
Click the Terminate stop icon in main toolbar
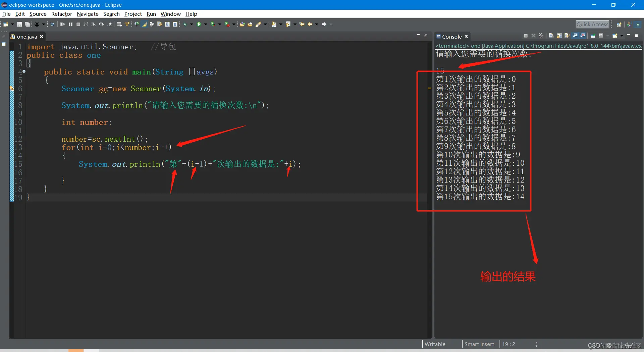click(x=78, y=24)
